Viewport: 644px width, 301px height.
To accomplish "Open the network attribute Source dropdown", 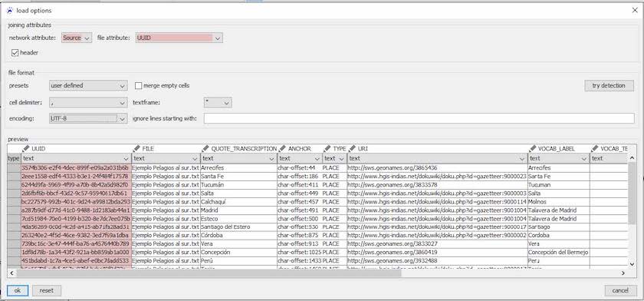I will 77,38.
